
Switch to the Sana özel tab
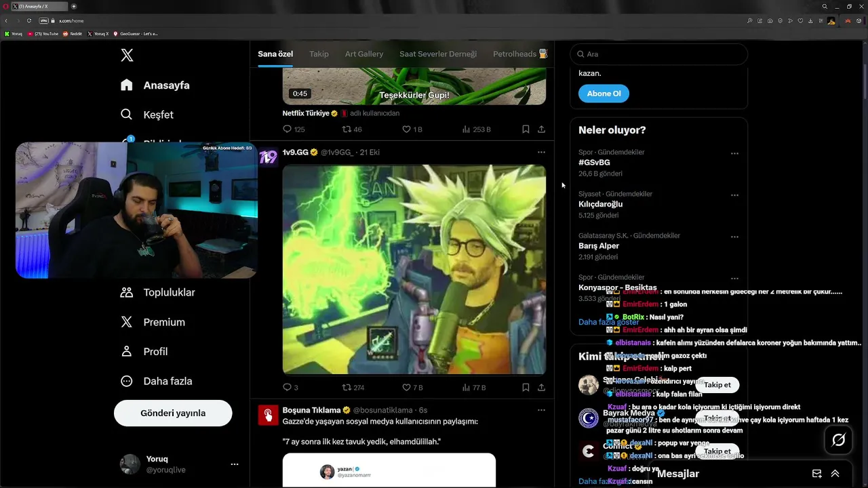[x=275, y=54]
